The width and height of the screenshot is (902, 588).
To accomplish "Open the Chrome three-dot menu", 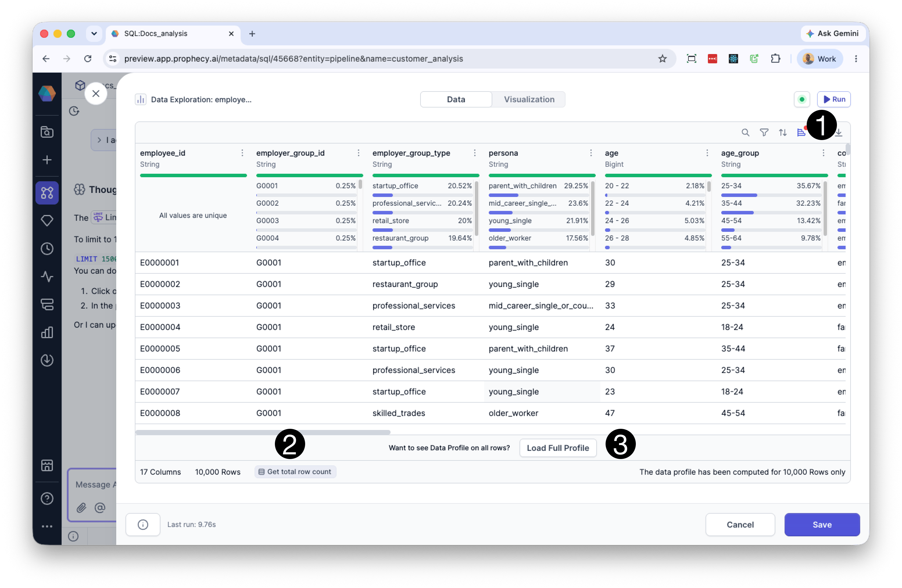I will point(856,59).
